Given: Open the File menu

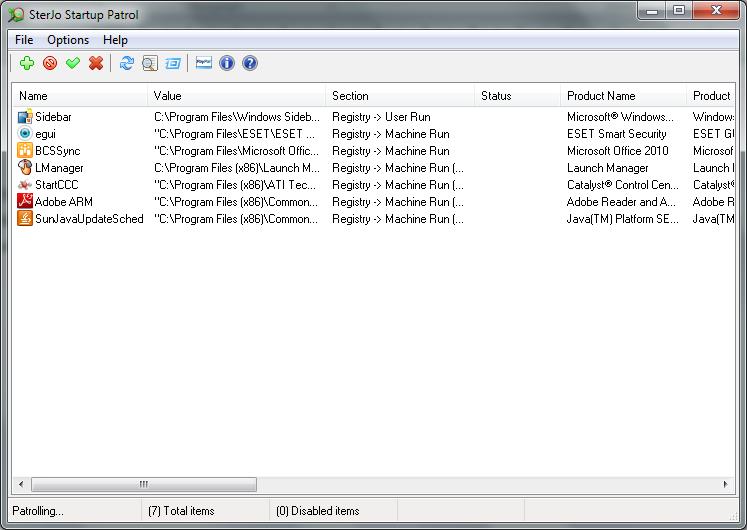Looking at the screenshot, I should (x=24, y=40).
